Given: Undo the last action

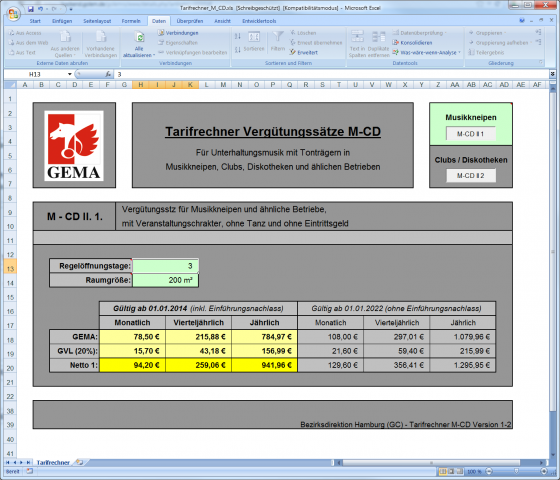Looking at the screenshot, I should coord(41,8).
